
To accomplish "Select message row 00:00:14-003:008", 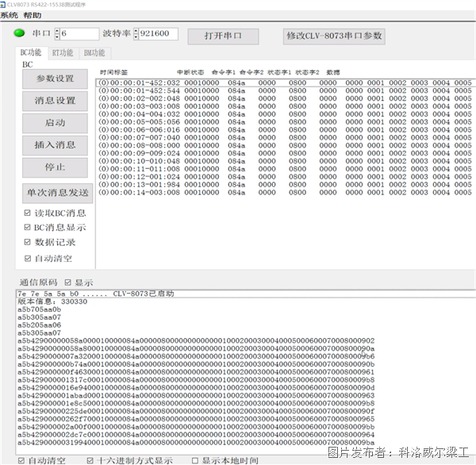I will pyautogui.click(x=286, y=192).
